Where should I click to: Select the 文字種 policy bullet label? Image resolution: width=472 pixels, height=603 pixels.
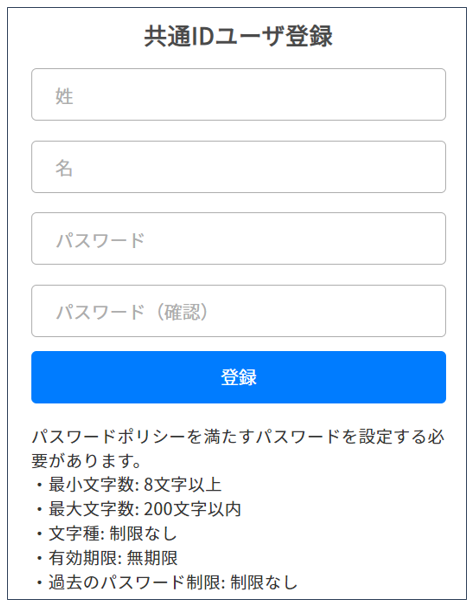point(74,534)
